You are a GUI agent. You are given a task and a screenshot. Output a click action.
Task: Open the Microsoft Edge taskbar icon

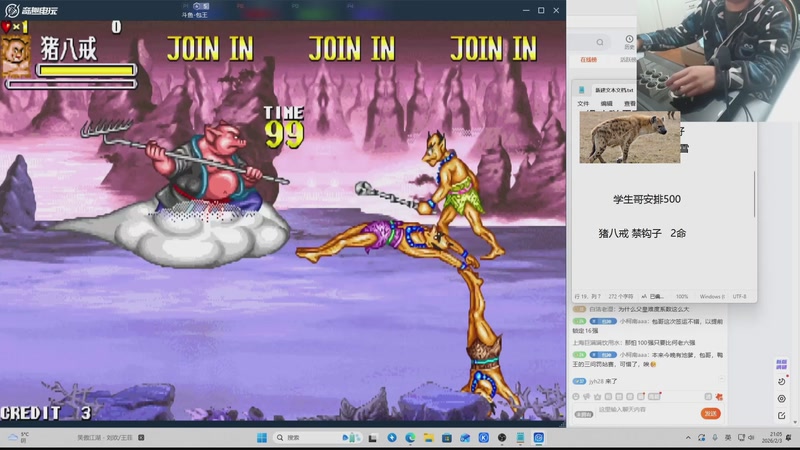410,438
